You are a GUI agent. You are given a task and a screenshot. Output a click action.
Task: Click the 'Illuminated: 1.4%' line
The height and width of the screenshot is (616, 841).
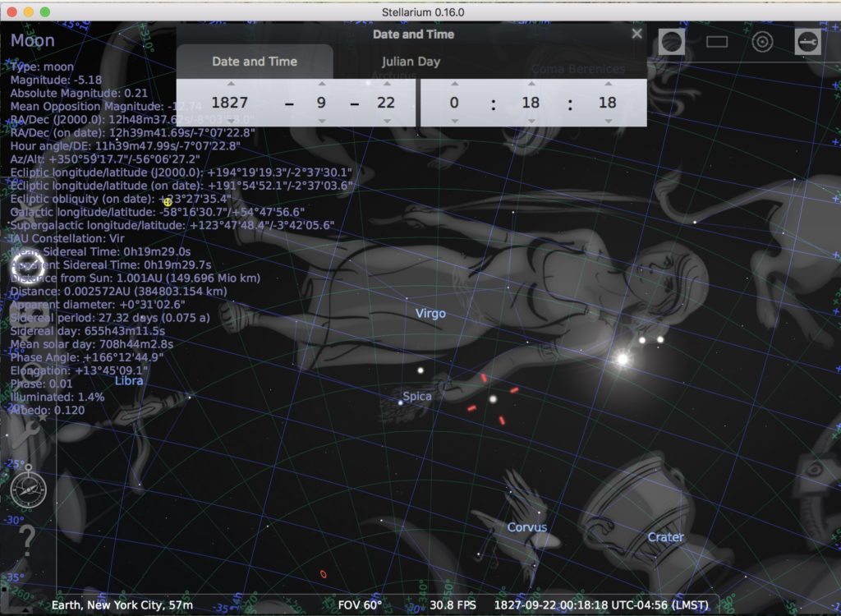click(x=57, y=397)
